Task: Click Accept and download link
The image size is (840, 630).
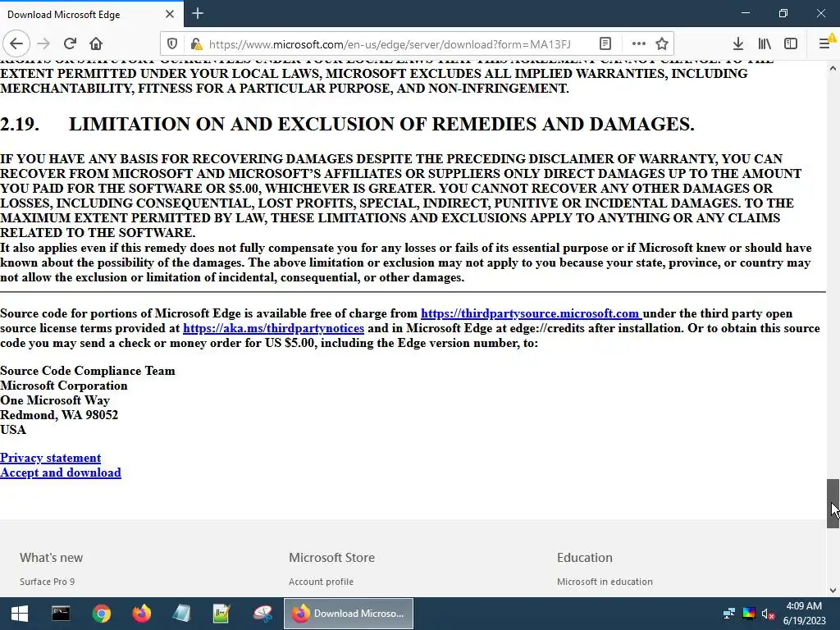Action: point(61,472)
